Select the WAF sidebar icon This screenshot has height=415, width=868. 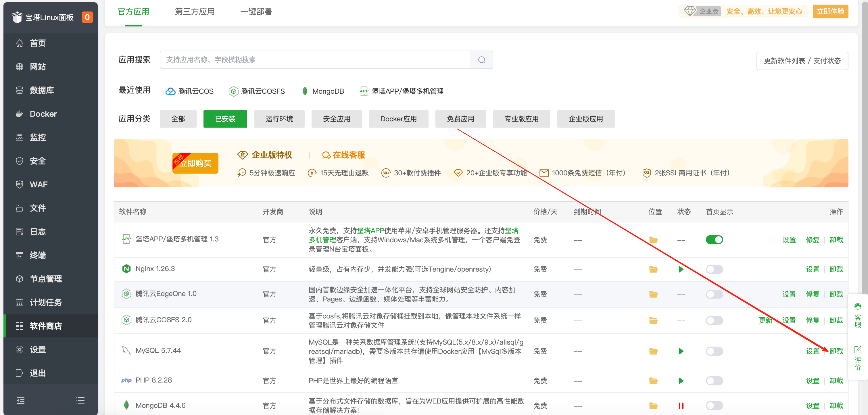(x=20, y=184)
